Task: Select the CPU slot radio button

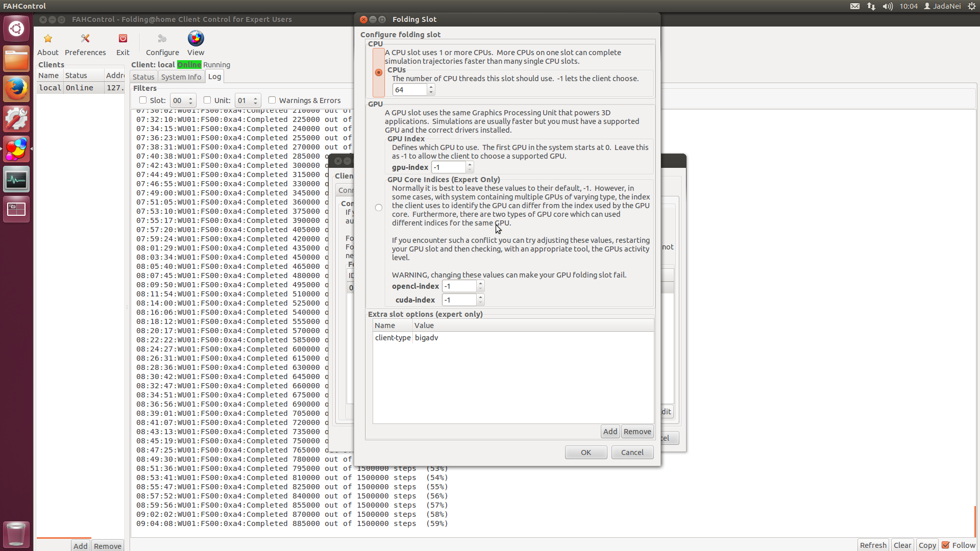Action: [x=378, y=72]
